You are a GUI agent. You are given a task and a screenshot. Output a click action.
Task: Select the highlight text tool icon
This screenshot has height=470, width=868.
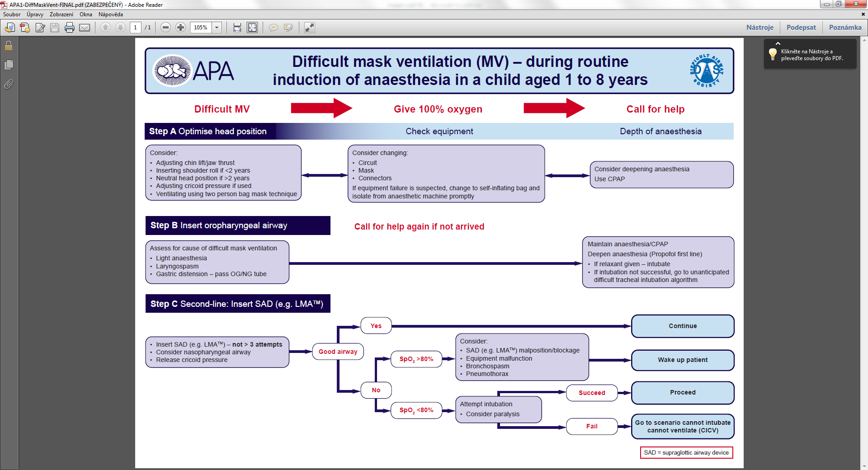[288, 28]
